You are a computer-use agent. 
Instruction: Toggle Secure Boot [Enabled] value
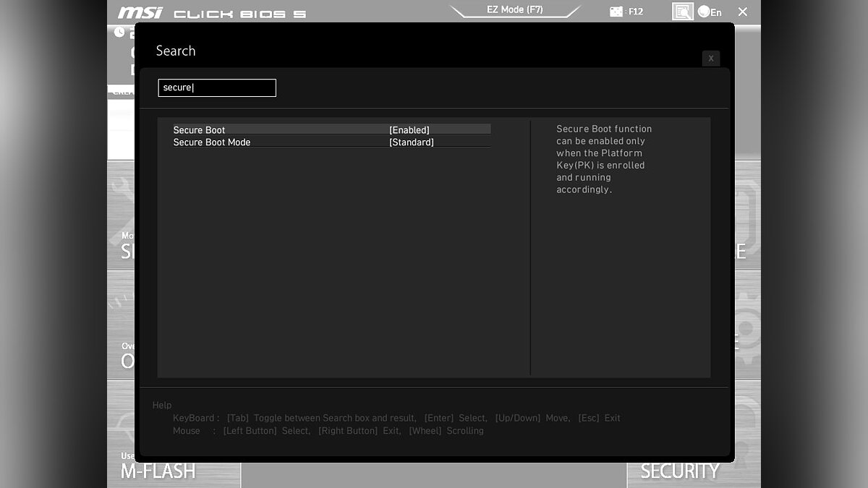409,130
